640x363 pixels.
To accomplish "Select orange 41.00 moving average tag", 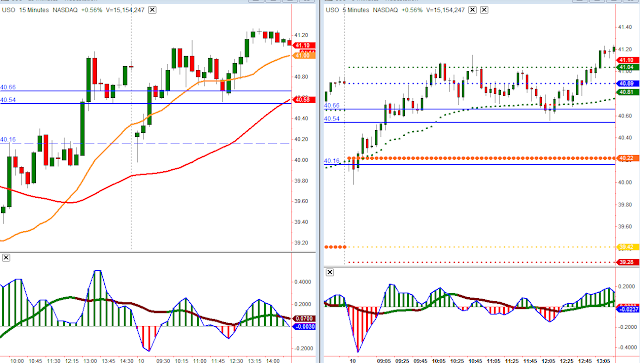I will pos(304,55).
